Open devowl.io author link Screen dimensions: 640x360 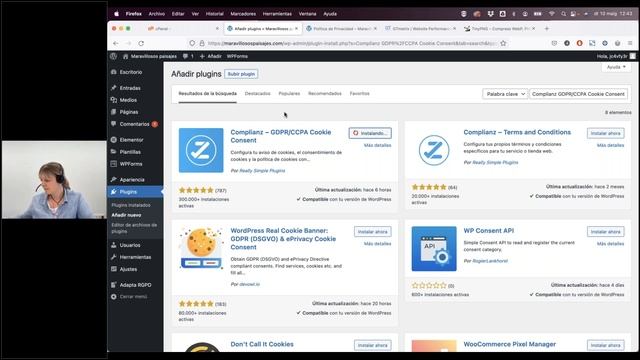point(249,284)
